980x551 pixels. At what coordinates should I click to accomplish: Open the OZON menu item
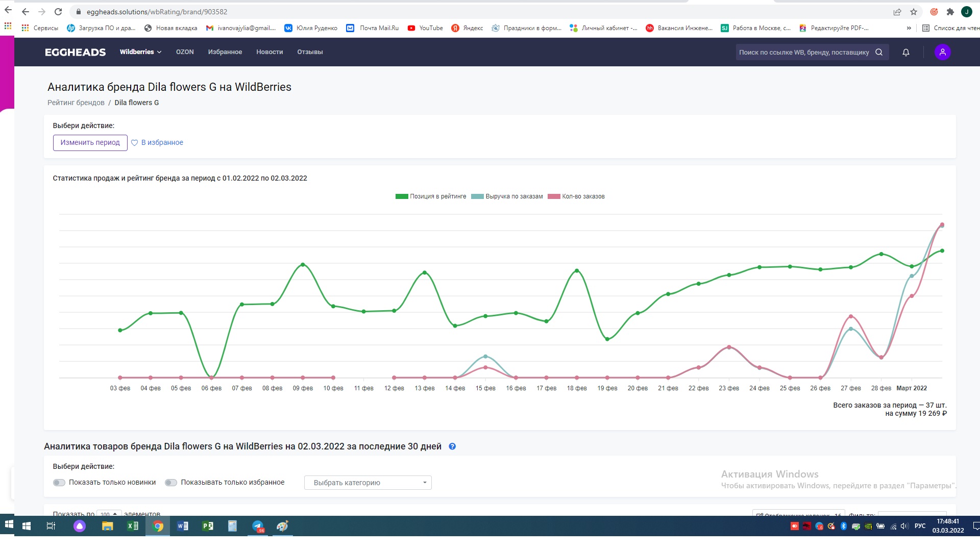point(185,52)
